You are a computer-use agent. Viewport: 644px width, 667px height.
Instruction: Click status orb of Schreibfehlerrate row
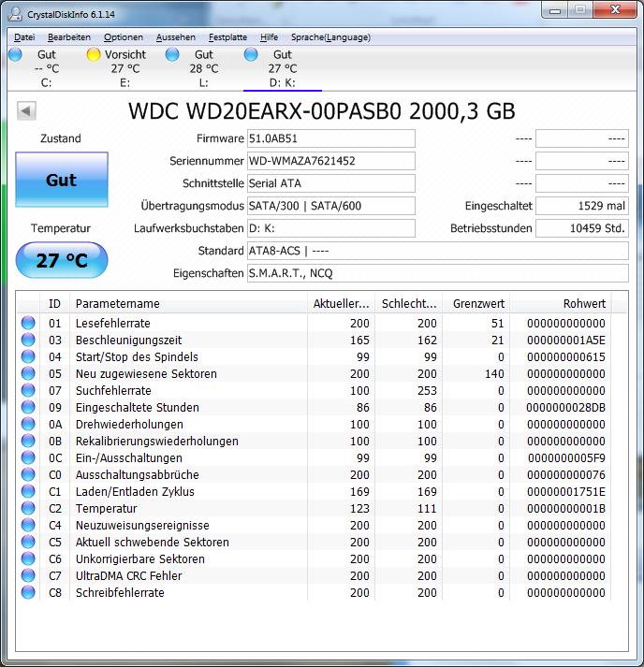click(x=28, y=592)
